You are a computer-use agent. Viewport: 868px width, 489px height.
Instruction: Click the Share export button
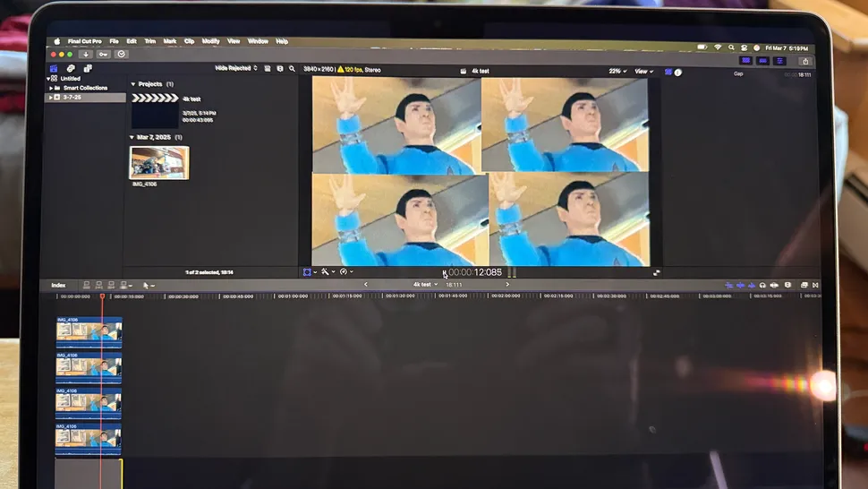804,61
